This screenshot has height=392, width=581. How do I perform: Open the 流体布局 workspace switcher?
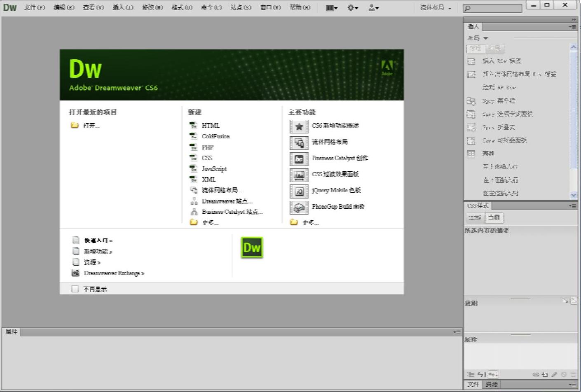coord(435,7)
